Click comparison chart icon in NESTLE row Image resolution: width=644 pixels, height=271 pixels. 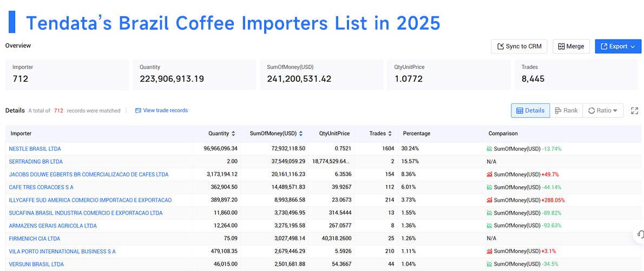click(489, 149)
